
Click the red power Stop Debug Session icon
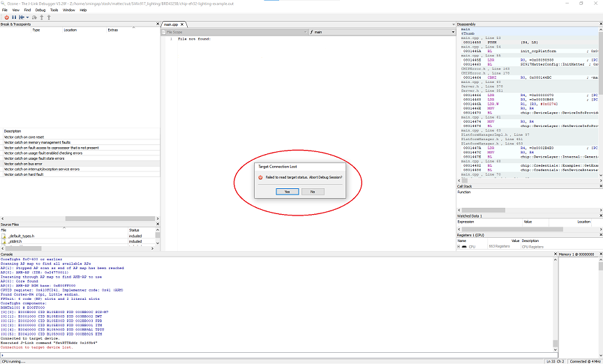(6, 17)
